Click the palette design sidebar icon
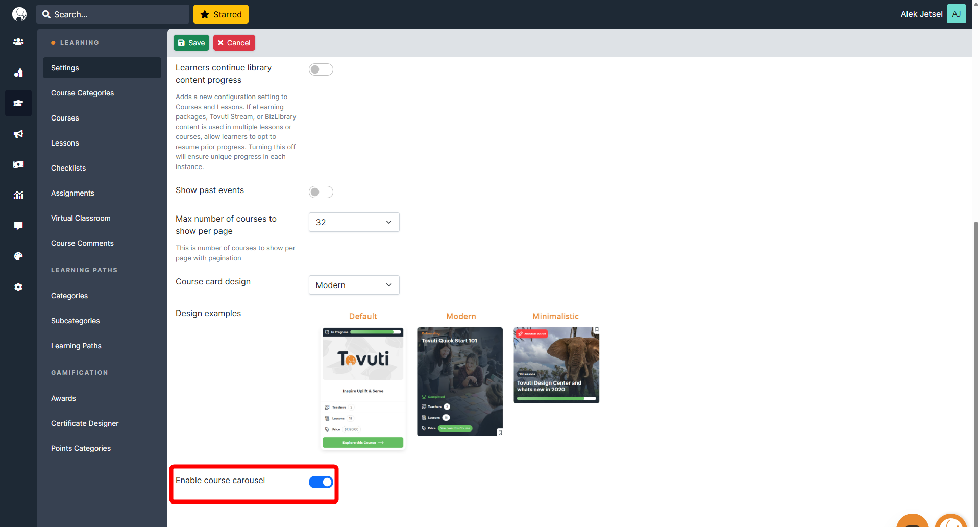This screenshot has height=527, width=980. (x=18, y=256)
